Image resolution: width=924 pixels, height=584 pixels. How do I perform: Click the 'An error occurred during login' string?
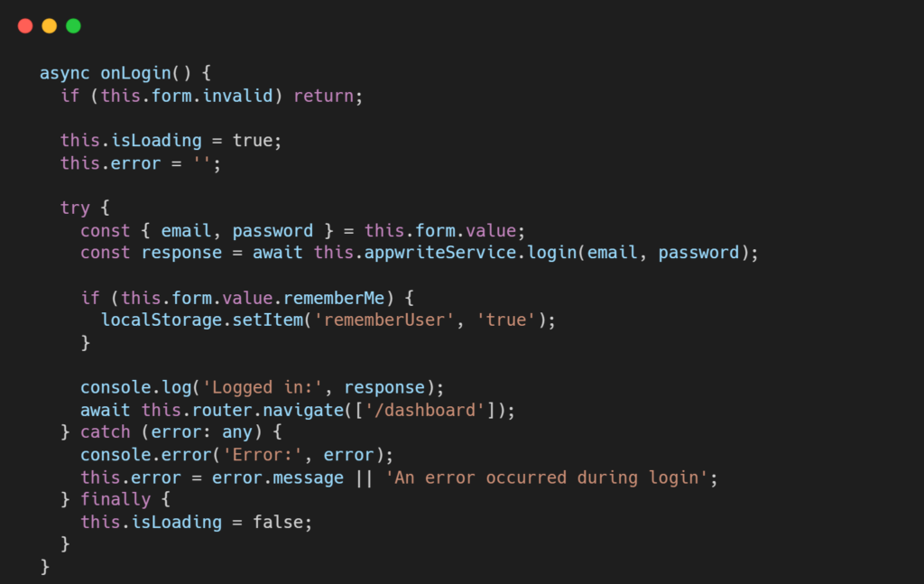tap(547, 477)
